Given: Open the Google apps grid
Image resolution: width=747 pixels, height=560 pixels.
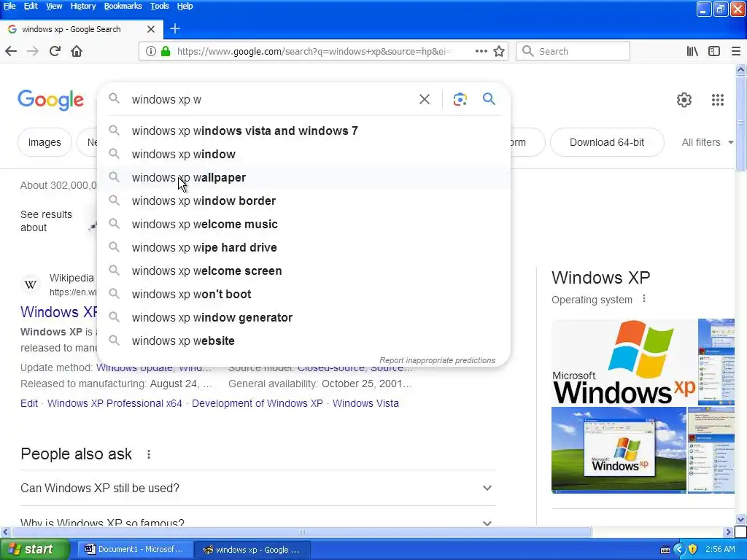Looking at the screenshot, I should (x=718, y=99).
